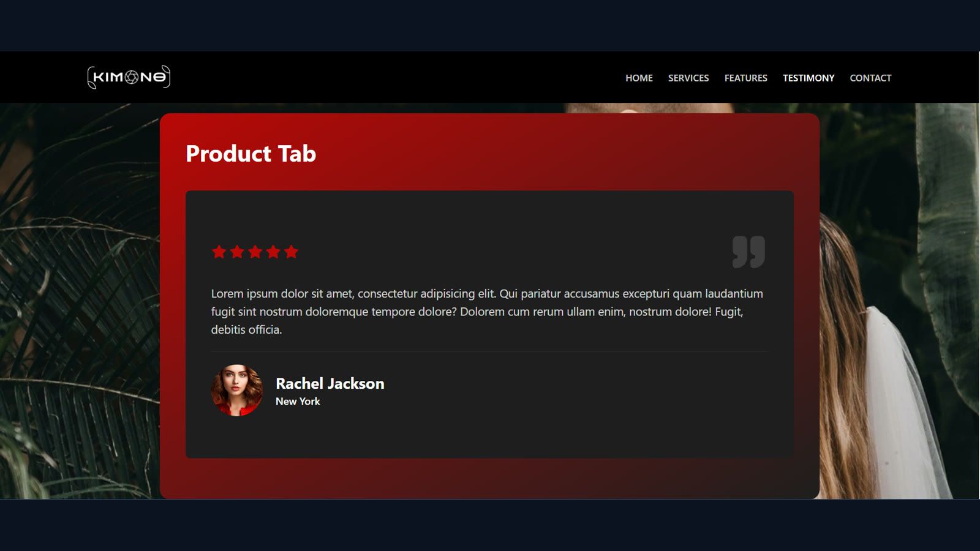The width and height of the screenshot is (980, 551).
Task: Click the Rachel Jackson name
Action: coord(330,383)
